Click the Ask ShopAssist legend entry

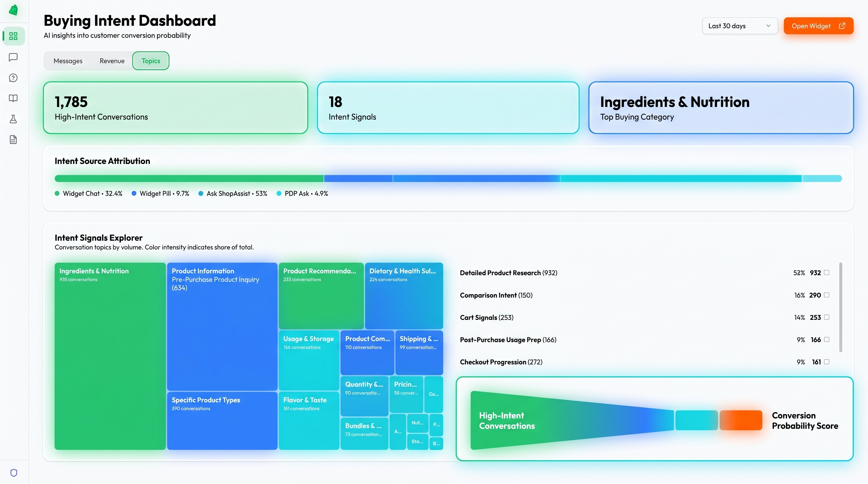(x=233, y=193)
